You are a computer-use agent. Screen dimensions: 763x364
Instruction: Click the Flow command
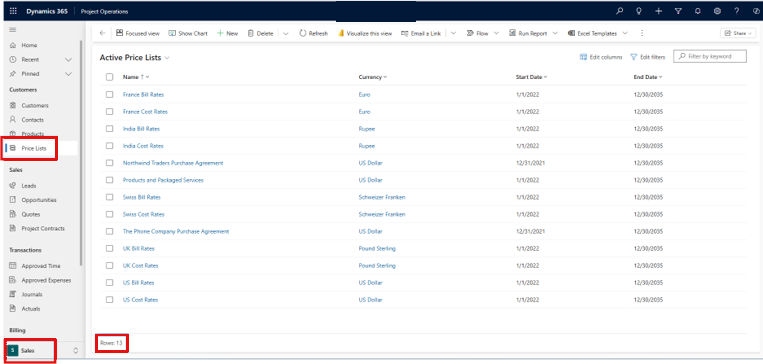pos(478,34)
